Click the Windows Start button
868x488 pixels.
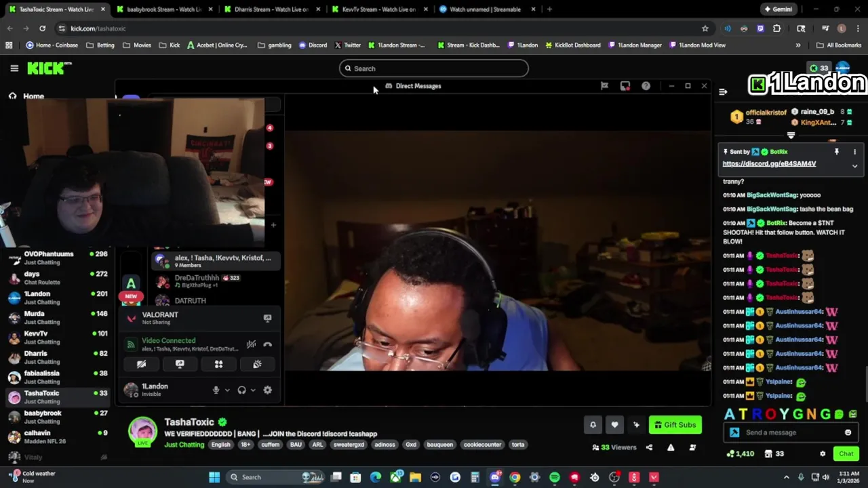click(214, 477)
